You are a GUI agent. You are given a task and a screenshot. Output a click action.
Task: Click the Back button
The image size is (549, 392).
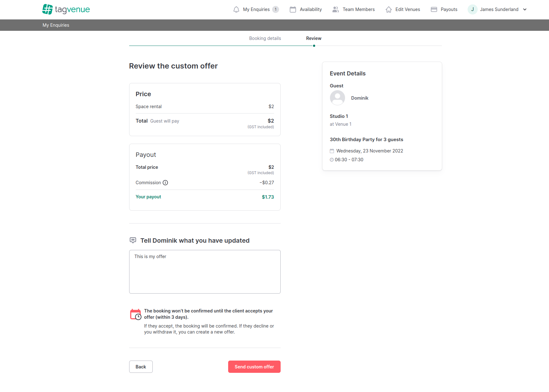(x=141, y=367)
